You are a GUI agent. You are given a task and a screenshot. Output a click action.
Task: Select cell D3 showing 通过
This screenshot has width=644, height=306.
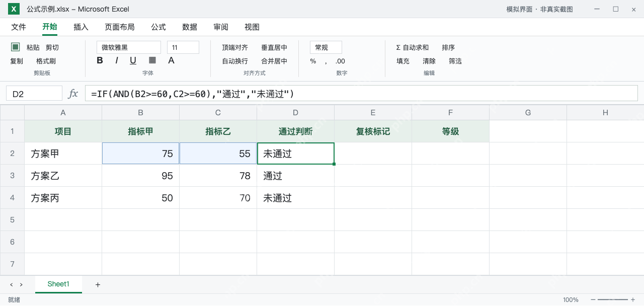coord(295,176)
